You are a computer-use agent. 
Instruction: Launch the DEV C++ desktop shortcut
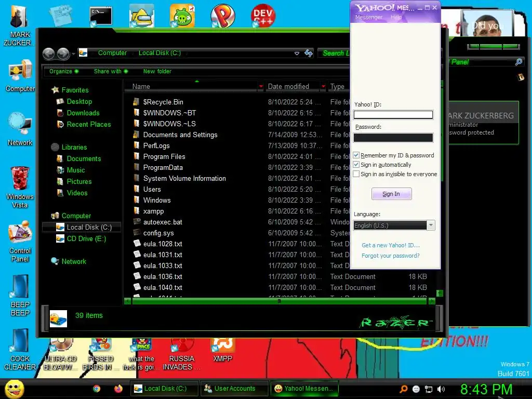[x=263, y=16]
